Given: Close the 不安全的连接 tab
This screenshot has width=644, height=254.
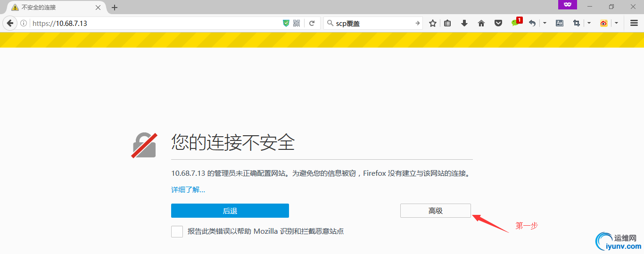Looking at the screenshot, I should [98, 8].
